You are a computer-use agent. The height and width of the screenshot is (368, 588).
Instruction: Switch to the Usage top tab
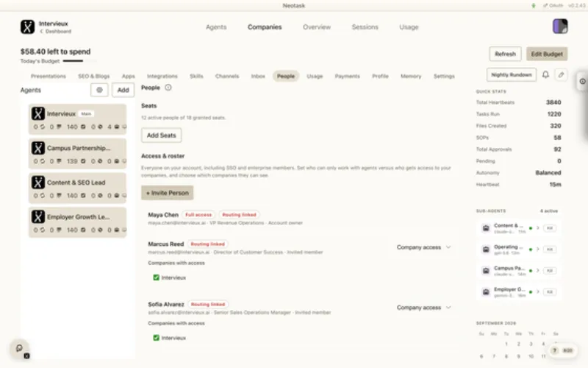click(409, 27)
